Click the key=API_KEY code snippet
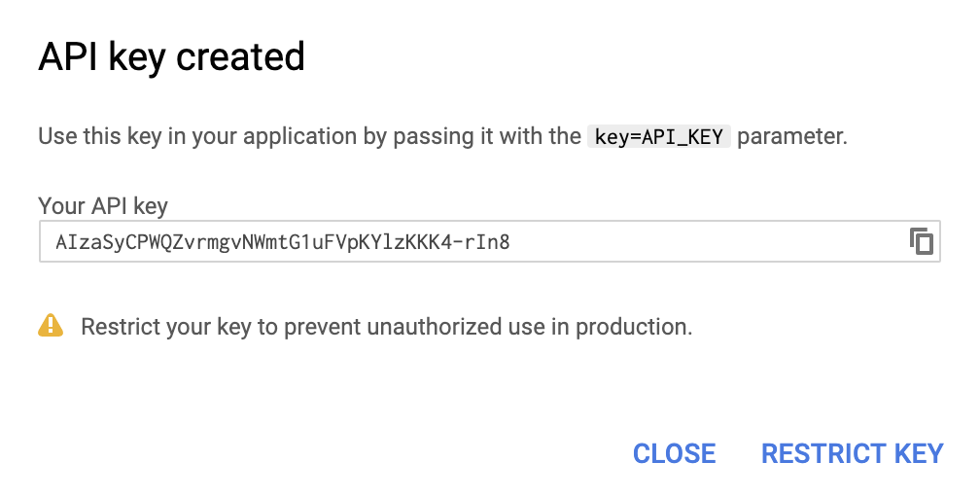 tap(658, 136)
